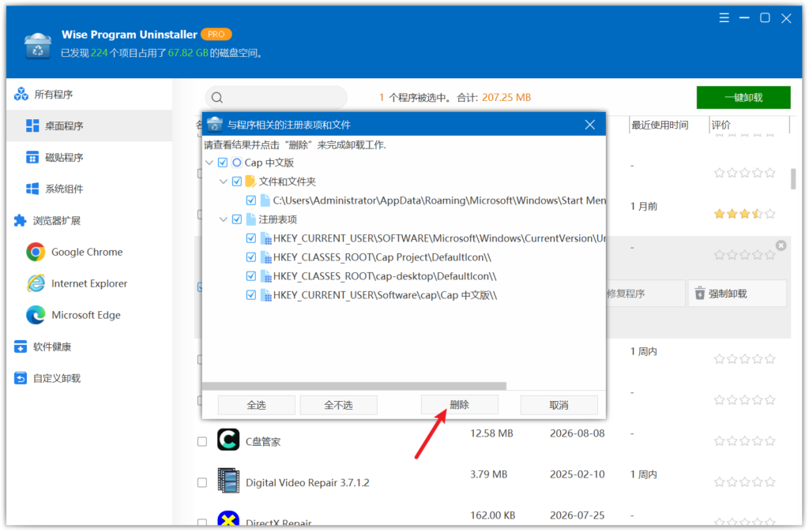Uncheck the Start Menu file path checkbox

tap(251, 200)
